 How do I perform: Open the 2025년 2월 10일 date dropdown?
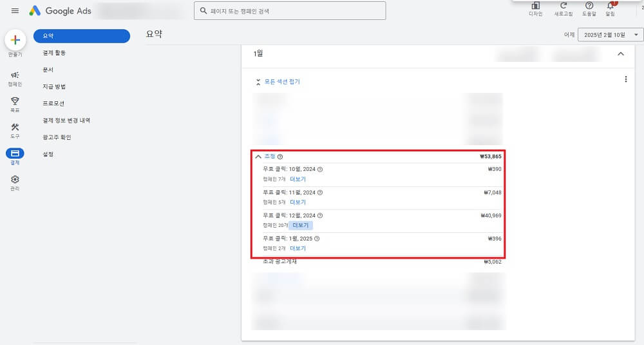[x=611, y=35]
